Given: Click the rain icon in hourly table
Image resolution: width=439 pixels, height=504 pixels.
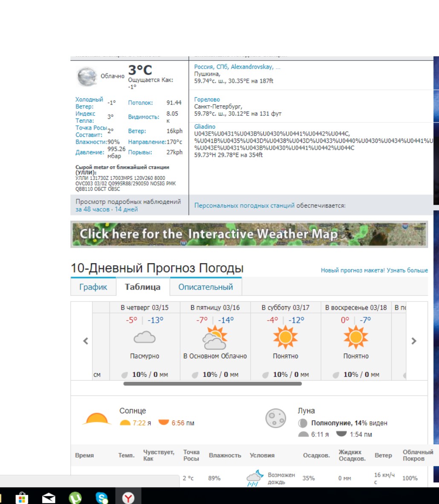Looking at the screenshot, I should point(254,478).
